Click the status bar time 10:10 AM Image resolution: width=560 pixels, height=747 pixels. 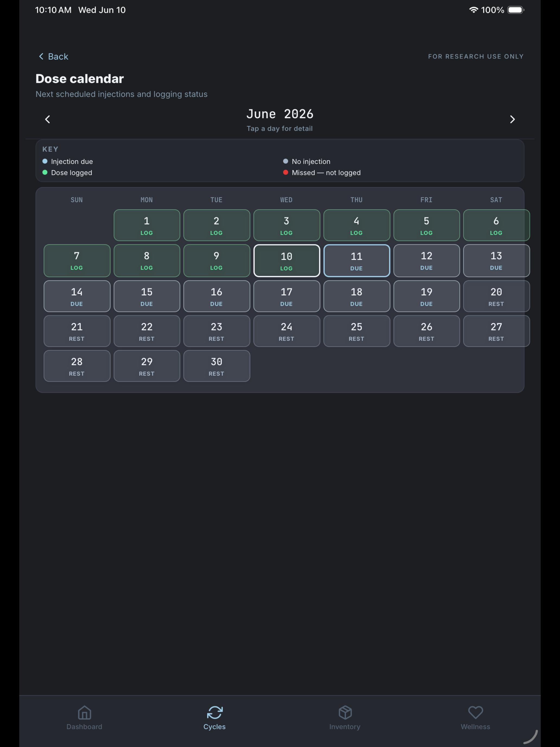click(x=53, y=10)
